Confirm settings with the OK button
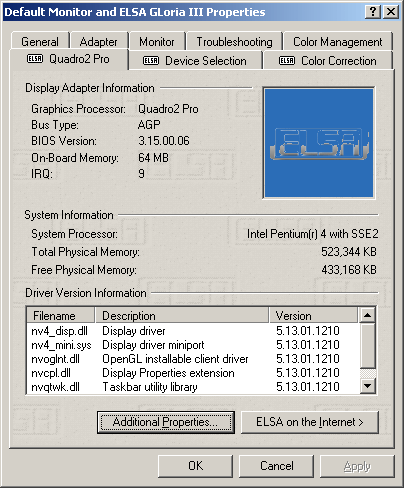This screenshot has height=488, width=404. tap(195, 466)
